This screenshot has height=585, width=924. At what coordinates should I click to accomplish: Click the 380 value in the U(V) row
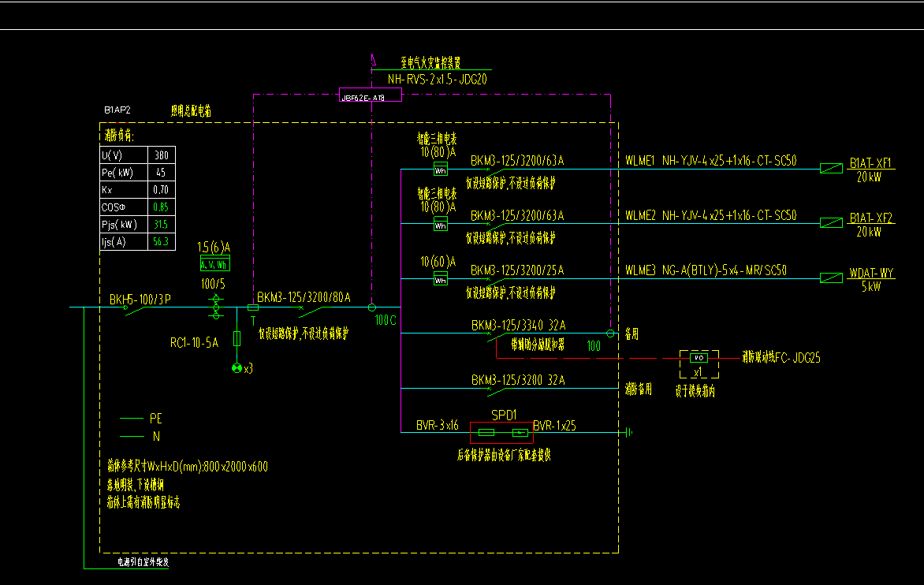tap(162, 155)
